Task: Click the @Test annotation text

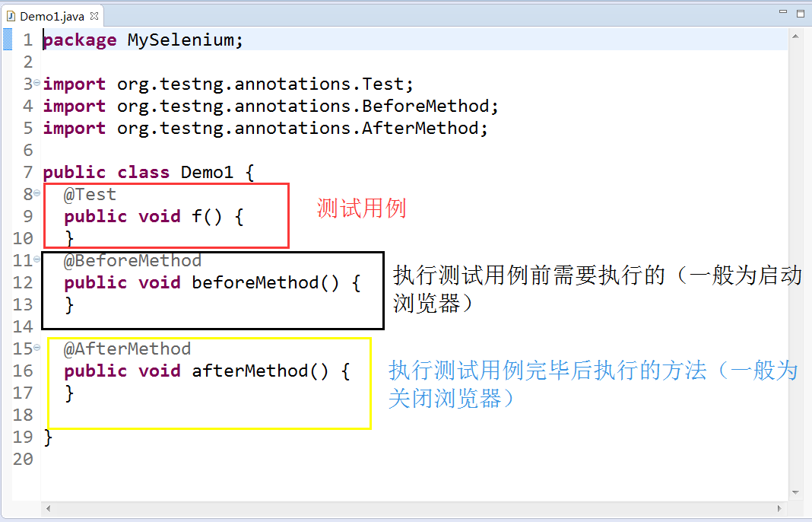Action: tap(90, 194)
